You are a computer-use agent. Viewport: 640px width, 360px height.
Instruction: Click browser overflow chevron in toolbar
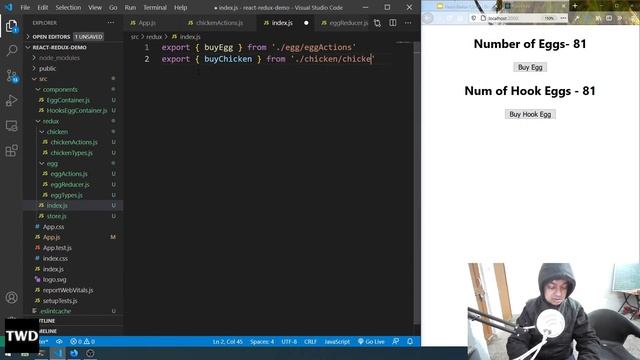click(620, 18)
